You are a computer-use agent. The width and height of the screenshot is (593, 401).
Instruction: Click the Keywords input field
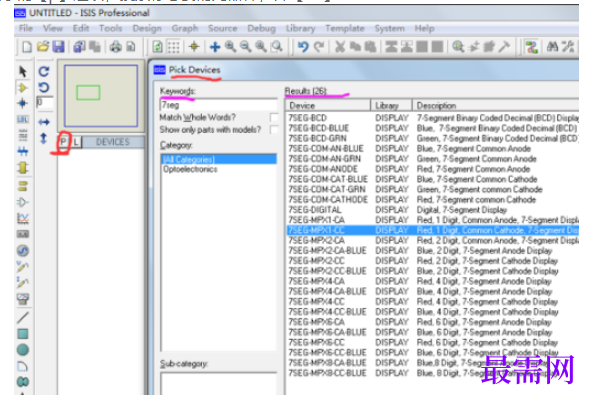(x=219, y=105)
